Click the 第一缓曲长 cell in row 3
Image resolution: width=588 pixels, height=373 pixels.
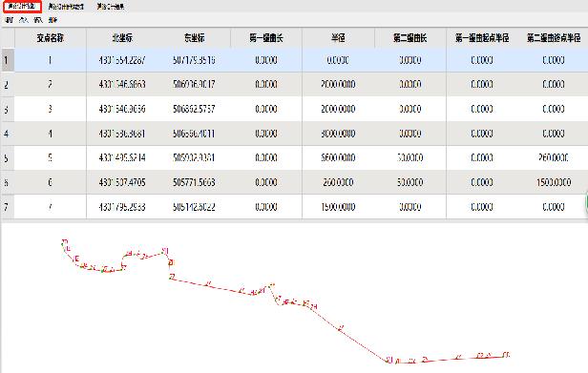click(x=266, y=109)
